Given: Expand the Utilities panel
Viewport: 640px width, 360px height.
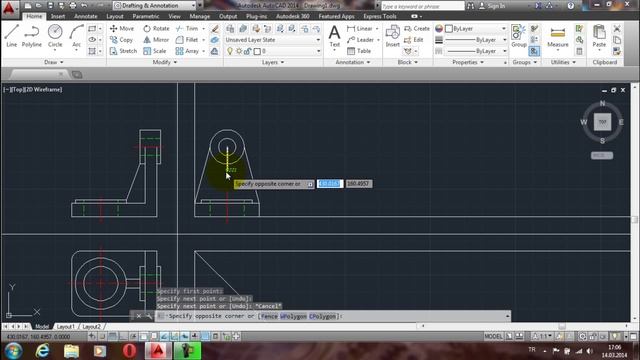Looking at the screenshot, I should tap(563, 62).
